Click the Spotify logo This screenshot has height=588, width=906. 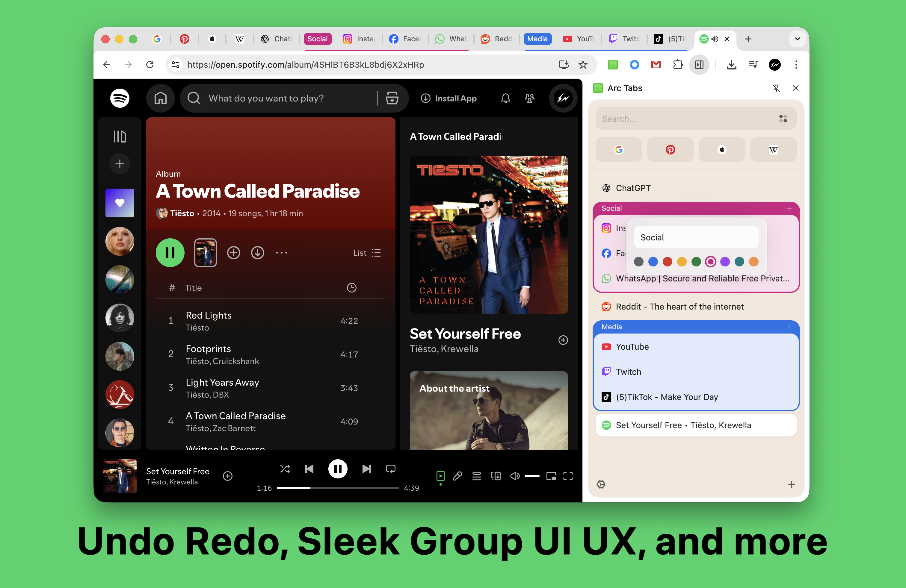120,98
